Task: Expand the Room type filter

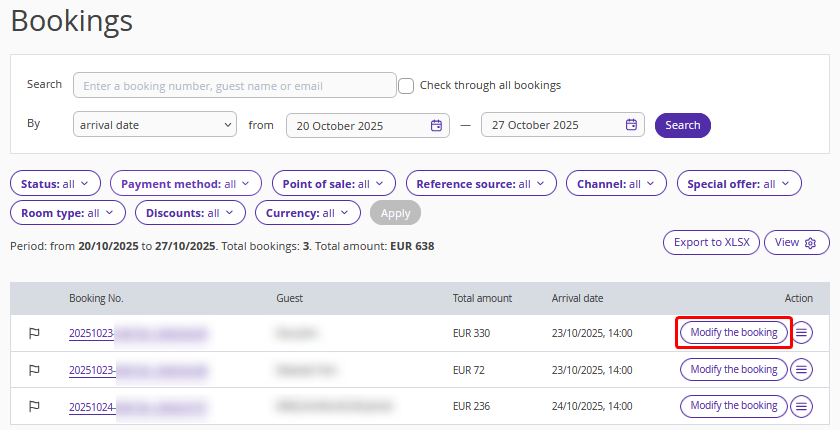Action: pos(68,213)
